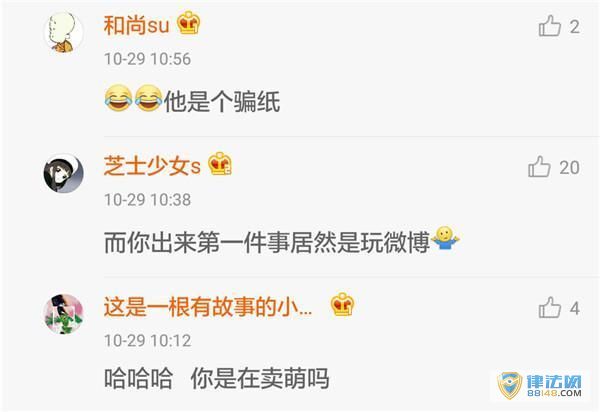Viewport: 600px width, 412px height.
Task: Open avatar of 这是一根有故事的小... user
Action: coord(64,314)
